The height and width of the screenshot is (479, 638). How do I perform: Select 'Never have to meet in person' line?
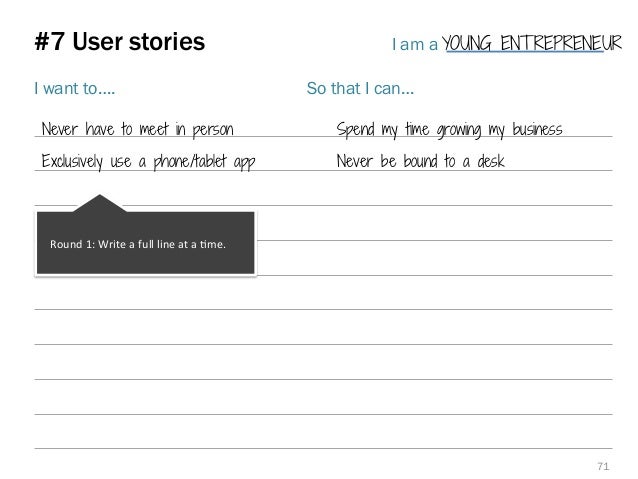(x=138, y=129)
